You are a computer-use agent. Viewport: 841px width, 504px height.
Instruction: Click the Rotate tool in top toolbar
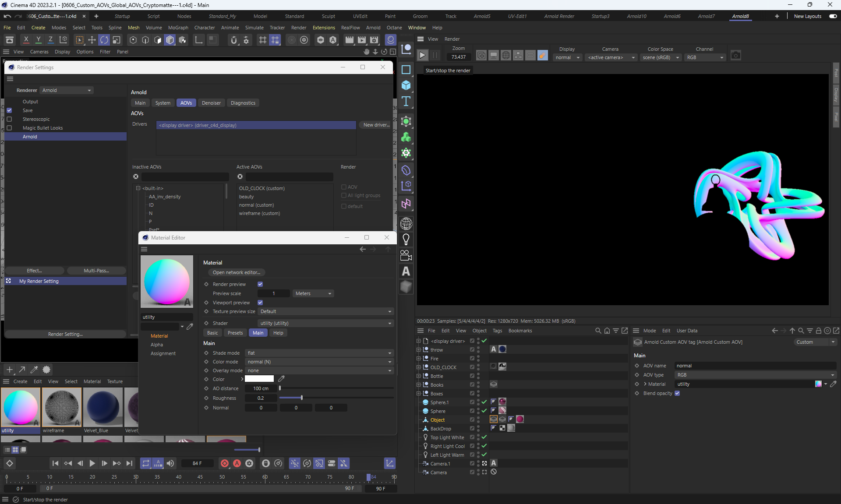[x=104, y=40]
